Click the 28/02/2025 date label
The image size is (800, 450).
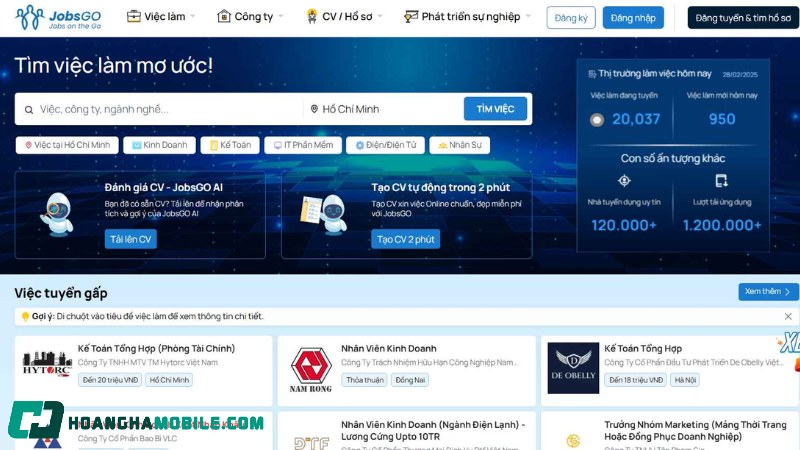pos(740,74)
